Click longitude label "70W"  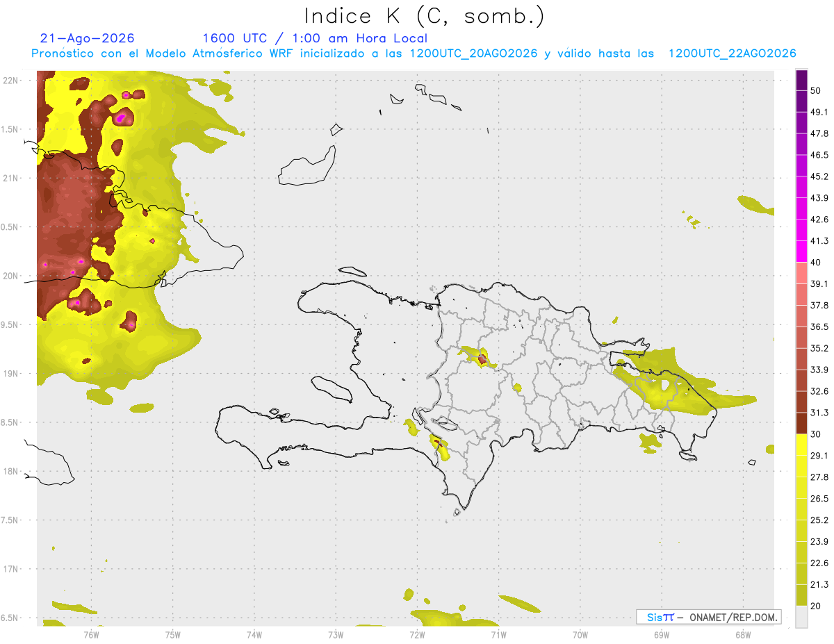point(580,634)
